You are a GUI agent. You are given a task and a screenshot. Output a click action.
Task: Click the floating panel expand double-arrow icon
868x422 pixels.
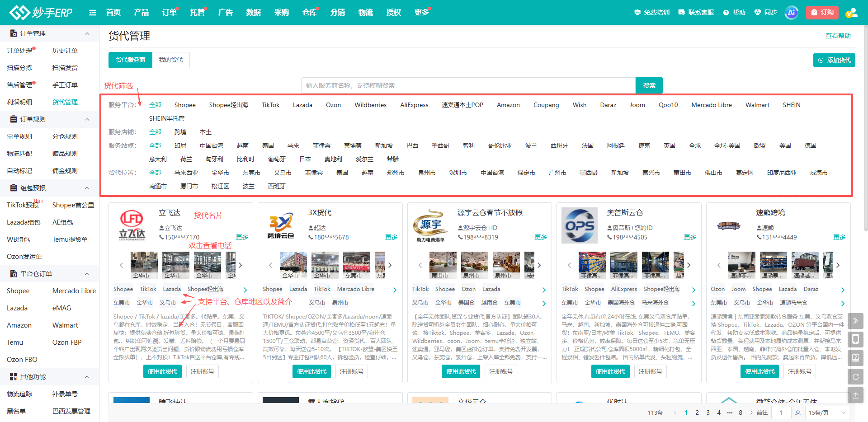pyautogui.click(x=855, y=321)
